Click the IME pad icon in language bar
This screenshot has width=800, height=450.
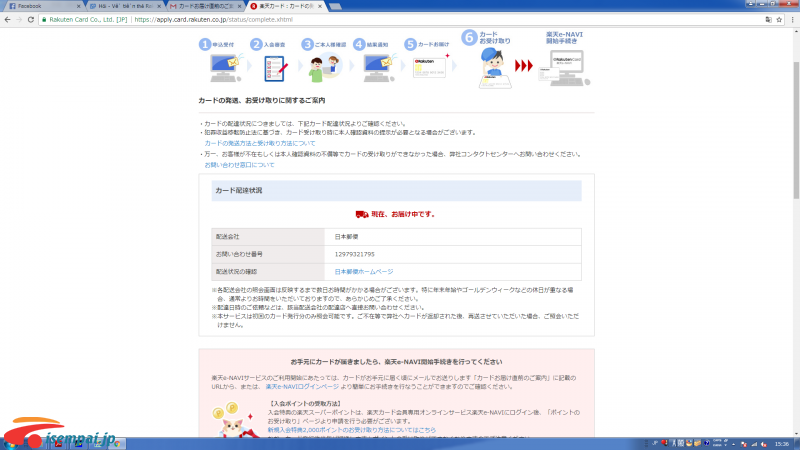(x=689, y=443)
